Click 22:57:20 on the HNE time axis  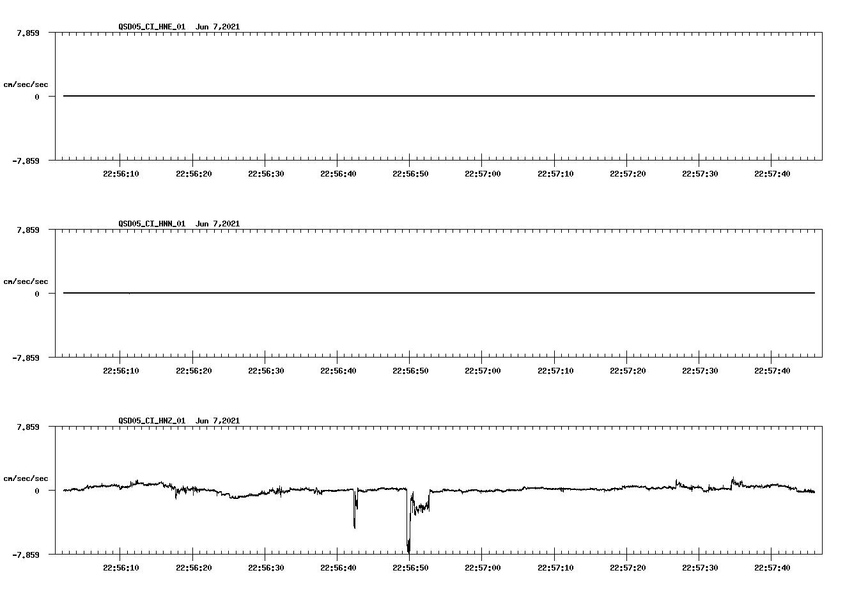(x=628, y=174)
